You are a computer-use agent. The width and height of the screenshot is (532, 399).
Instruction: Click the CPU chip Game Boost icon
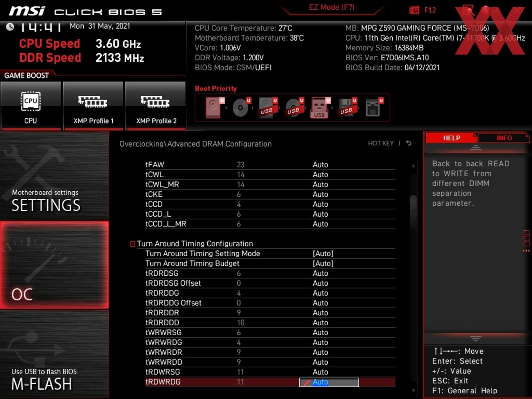click(31, 101)
